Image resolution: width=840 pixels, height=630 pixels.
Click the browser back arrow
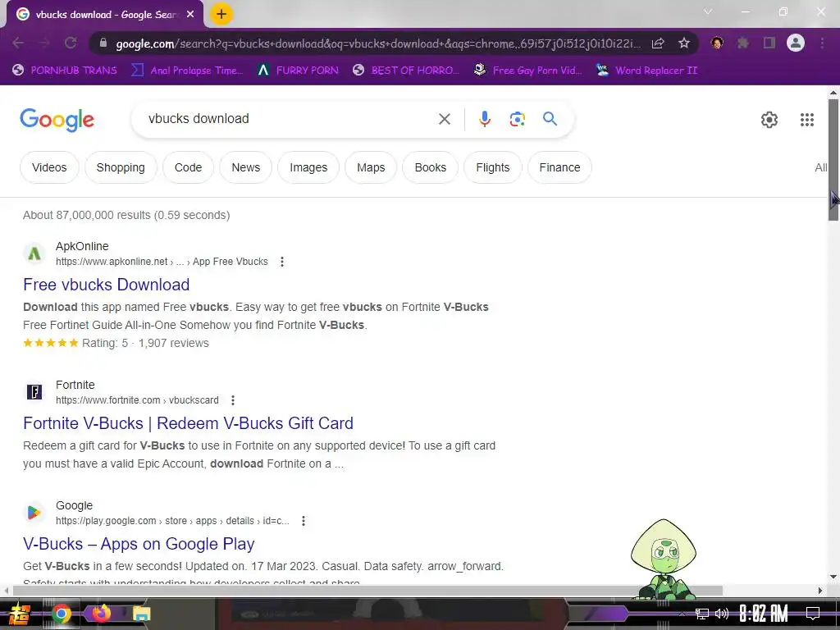coord(18,43)
